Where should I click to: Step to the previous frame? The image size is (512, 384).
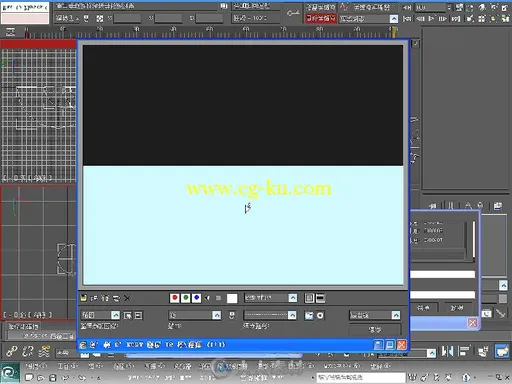(421, 19)
